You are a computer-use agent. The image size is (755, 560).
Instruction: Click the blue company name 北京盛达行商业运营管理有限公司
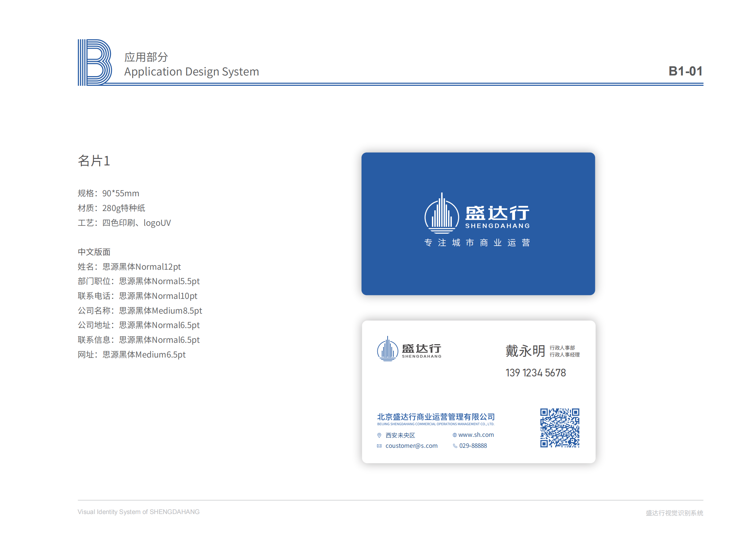[x=436, y=417]
